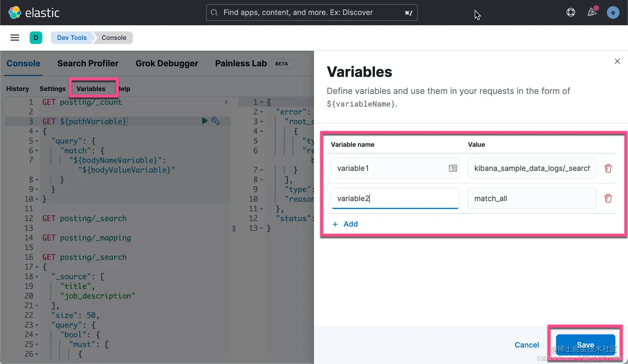Screen dimensions: 628x364
Task: Open the newsfeed notifications icon
Action: (x=592, y=12)
